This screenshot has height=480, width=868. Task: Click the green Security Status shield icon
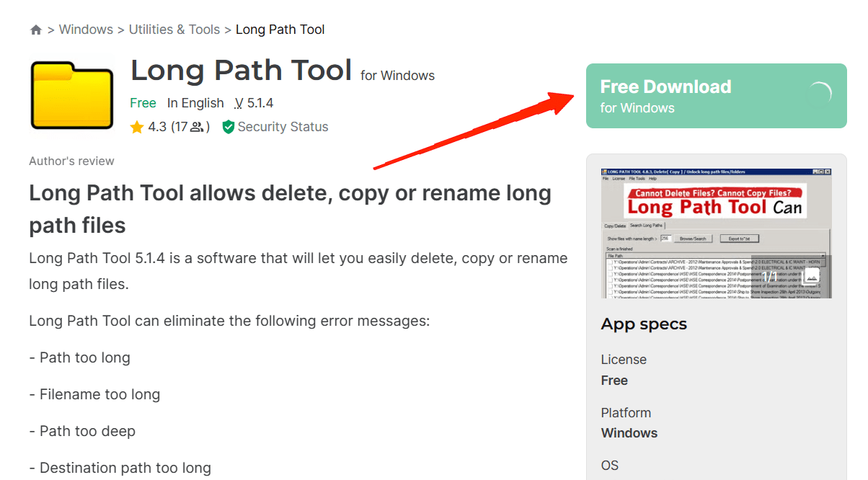pyautogui.click(x=229, y=127)
